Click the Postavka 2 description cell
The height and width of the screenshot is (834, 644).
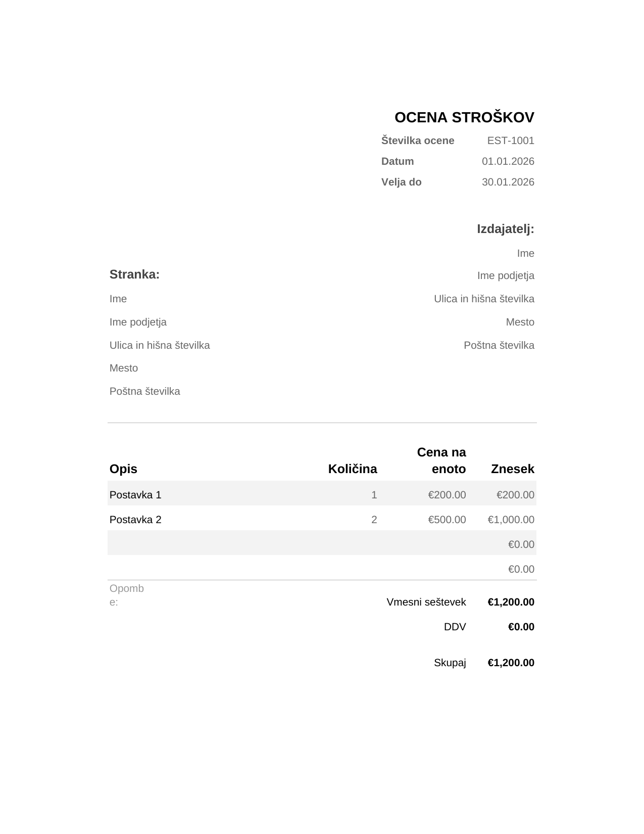click(135, 520)
